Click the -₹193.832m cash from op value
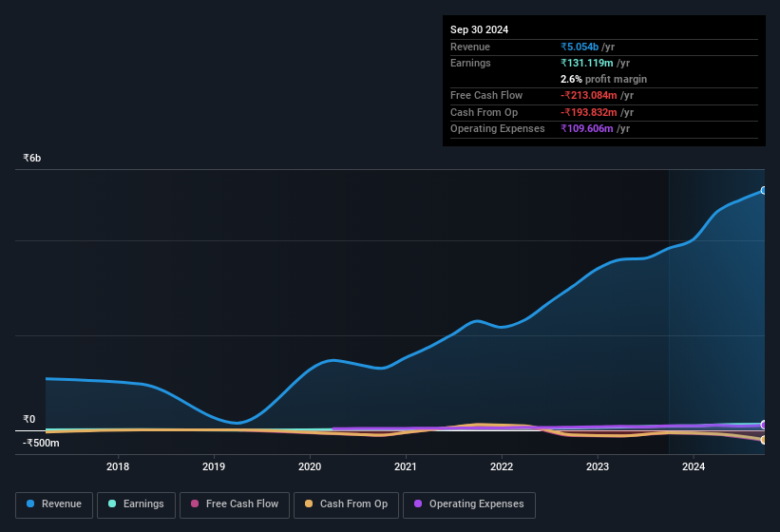Image resolution: width=780 pixels, height=532 pixels. 588,112
